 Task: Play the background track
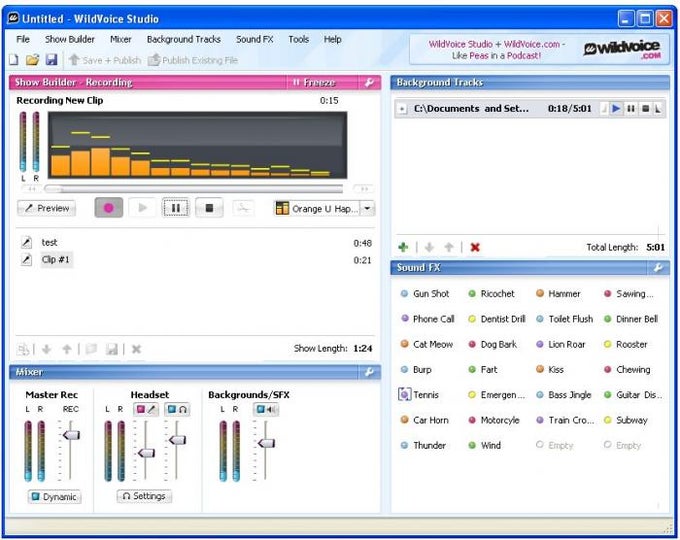pos(616,108)
